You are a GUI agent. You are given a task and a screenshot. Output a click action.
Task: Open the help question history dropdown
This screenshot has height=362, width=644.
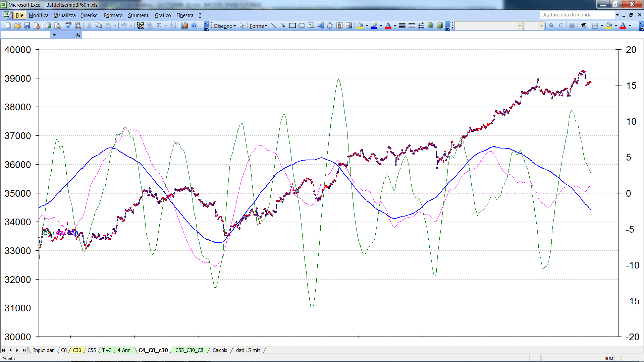click(617, 15)
